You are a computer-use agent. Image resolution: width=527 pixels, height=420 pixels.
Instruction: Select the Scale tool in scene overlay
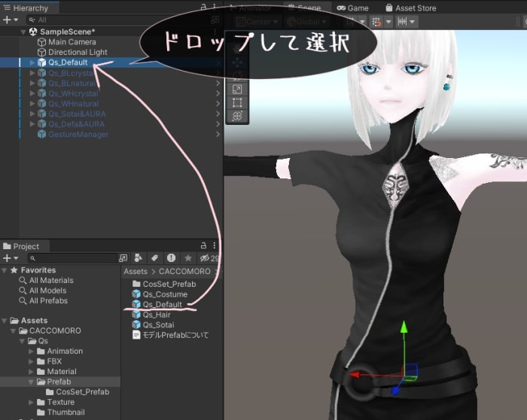[237, 89]
